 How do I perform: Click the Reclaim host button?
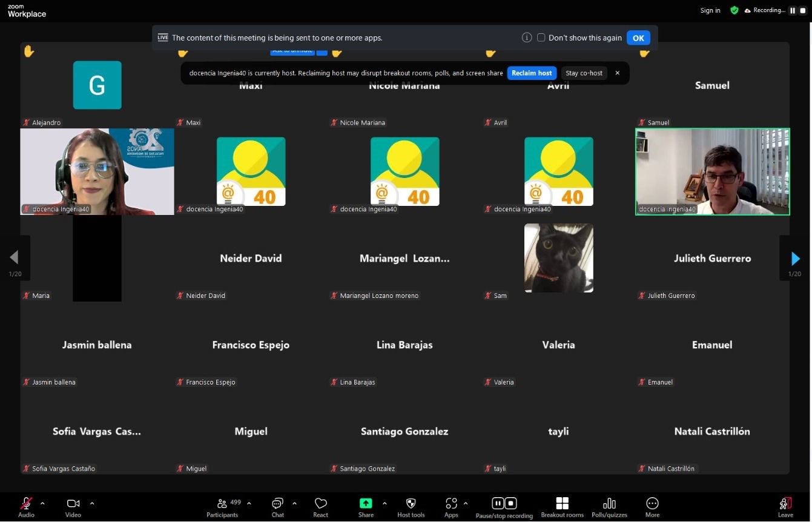click(x=531, y=73)
